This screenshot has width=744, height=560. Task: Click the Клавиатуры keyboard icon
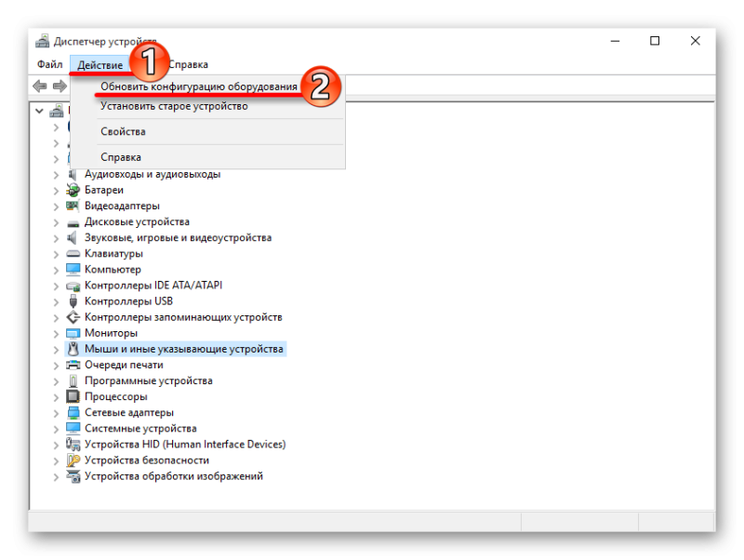[73, 254]
